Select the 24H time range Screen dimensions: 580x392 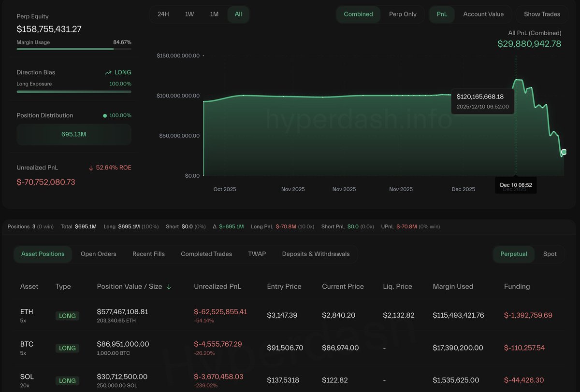tap(163, 14)
